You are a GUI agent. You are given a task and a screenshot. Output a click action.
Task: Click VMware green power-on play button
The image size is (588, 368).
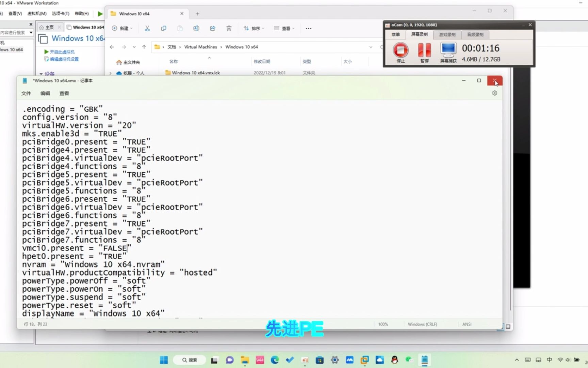pos(100,14)
